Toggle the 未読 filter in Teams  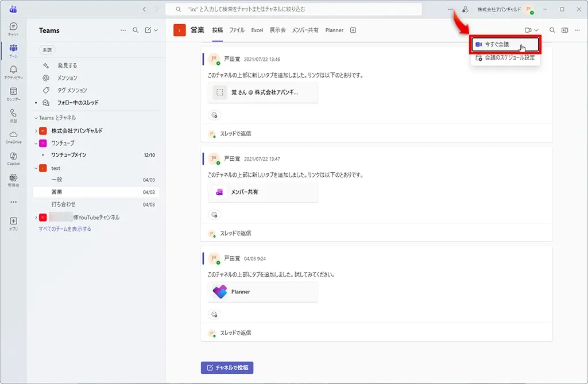pyautogui.click(x=46, y=50)
